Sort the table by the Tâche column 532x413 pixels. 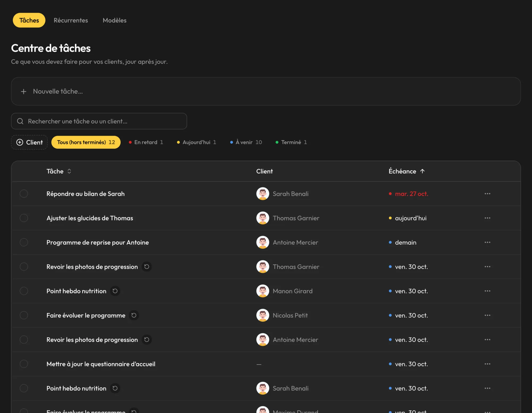click(x=59, y=171)
